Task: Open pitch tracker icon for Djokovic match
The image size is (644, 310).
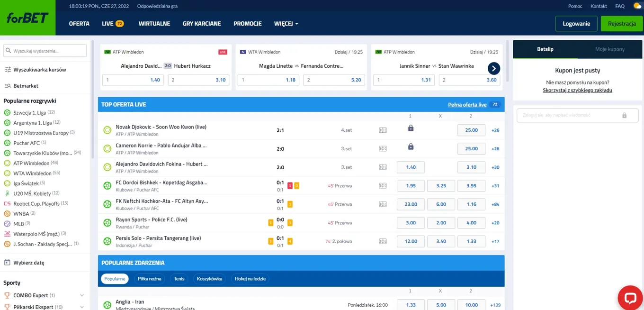Action: coord(383,130)
